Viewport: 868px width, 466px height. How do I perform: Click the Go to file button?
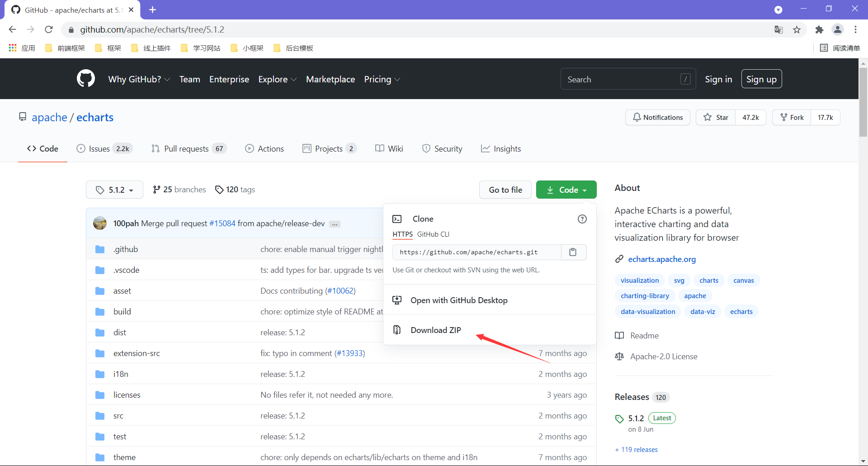click(x=505, y=190)
